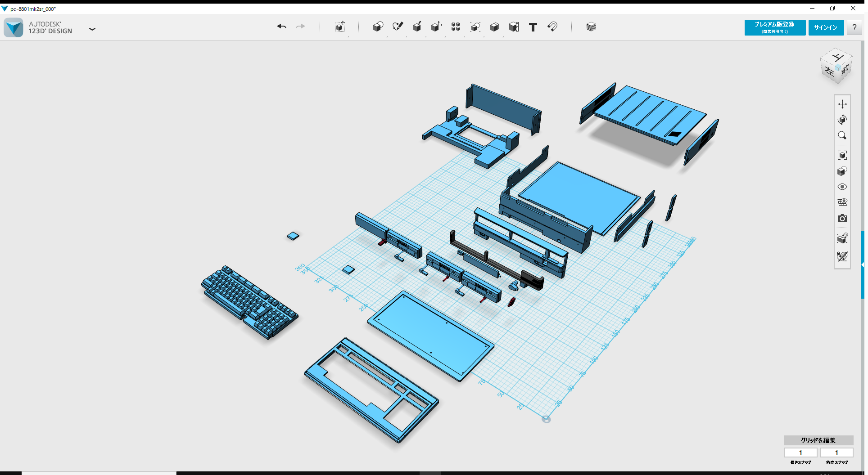Select the Construct tool

[417, 27]
